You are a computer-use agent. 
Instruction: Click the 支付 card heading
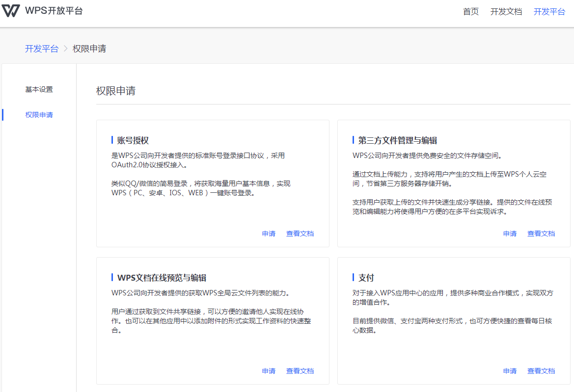[x=366, y=278]
